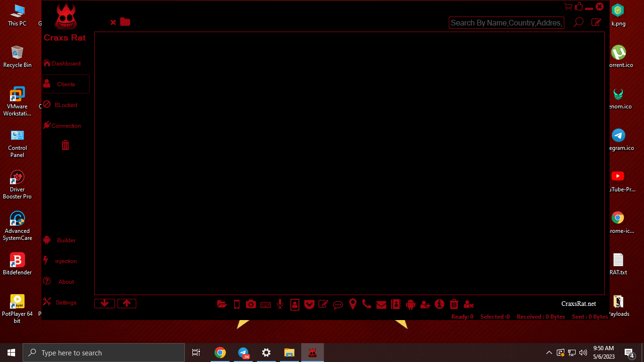Click the download arrow button bottom left
Viewport: 644px width, 362px height.
(x=104, y=303)
